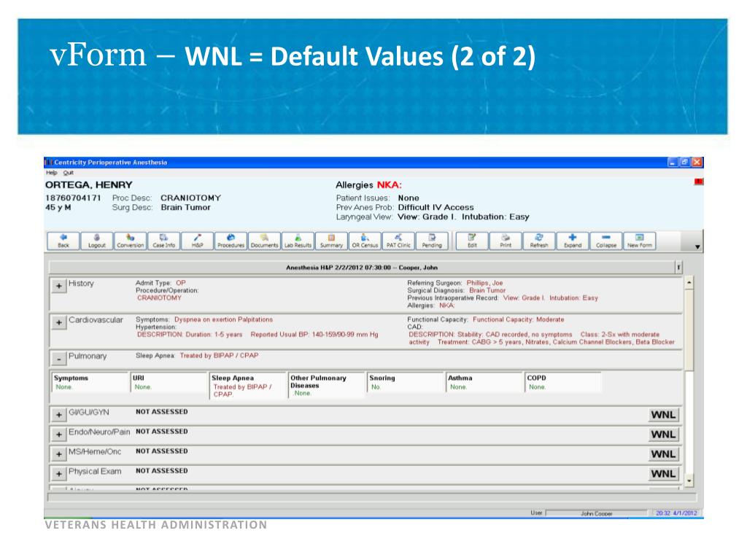
Task: Open the Procedures toolbar icon
Action: [x=231, y=241]
